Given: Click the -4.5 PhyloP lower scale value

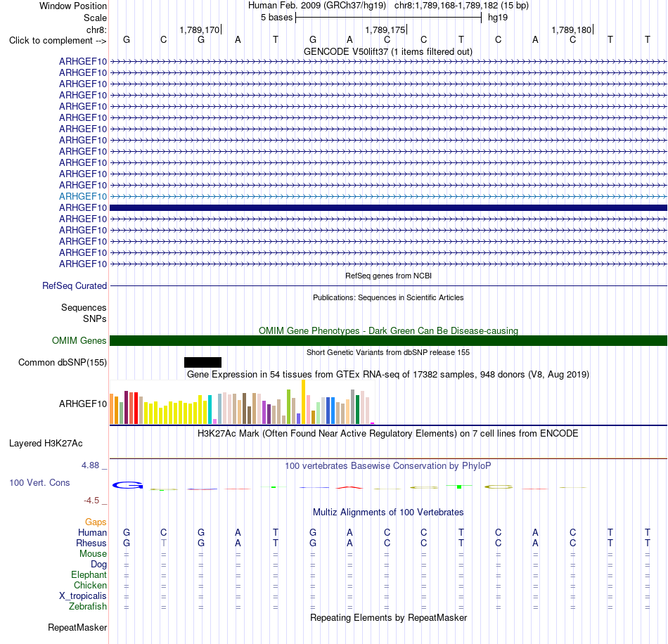Looking at the screenshot, I should (91, 501).
